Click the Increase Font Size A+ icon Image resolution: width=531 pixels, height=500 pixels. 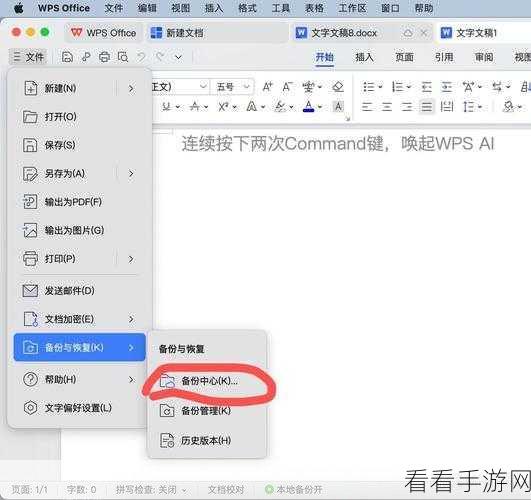coord(268,87)
